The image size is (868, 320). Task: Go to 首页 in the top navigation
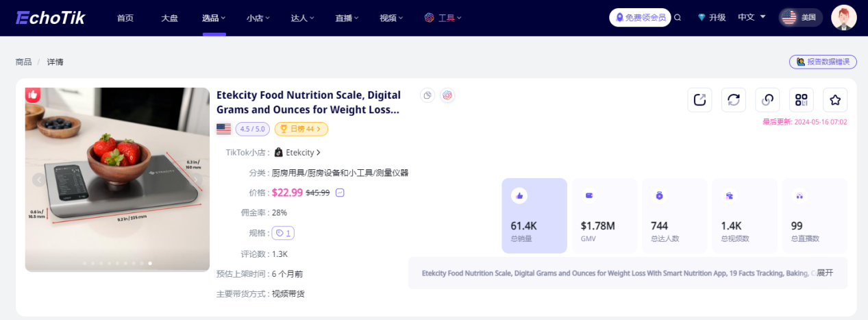click(125, 18)
